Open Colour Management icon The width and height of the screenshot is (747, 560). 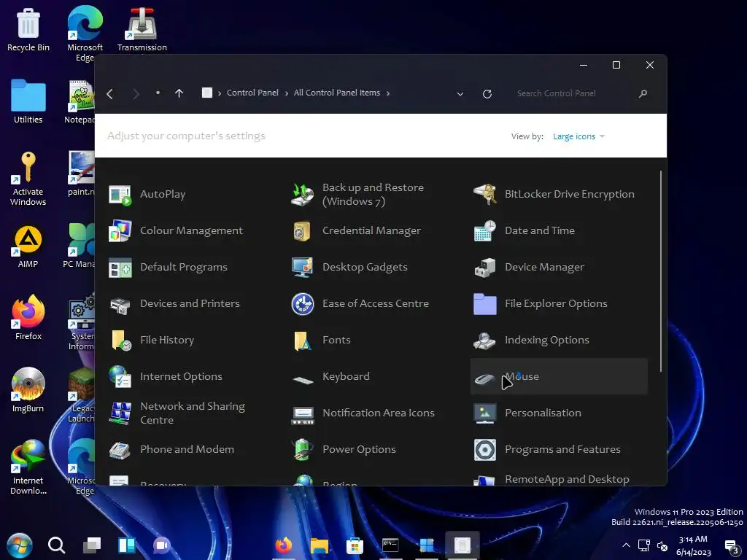tap(120, 231)
